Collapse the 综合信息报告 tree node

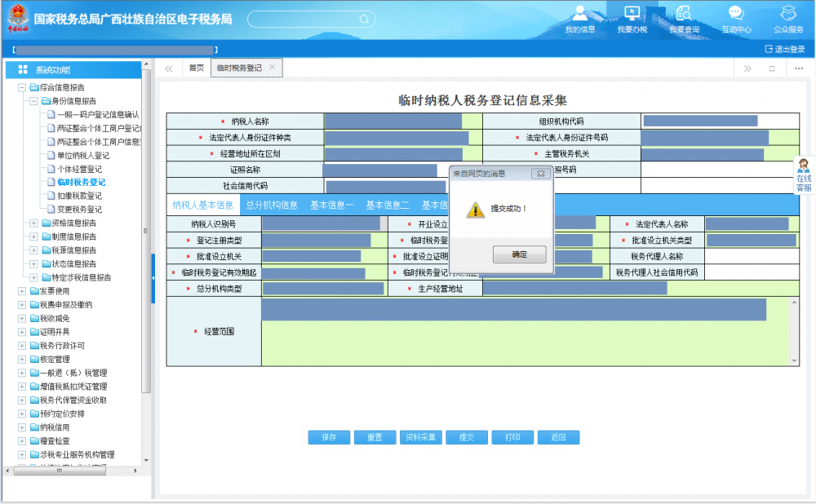click(22, 87)
